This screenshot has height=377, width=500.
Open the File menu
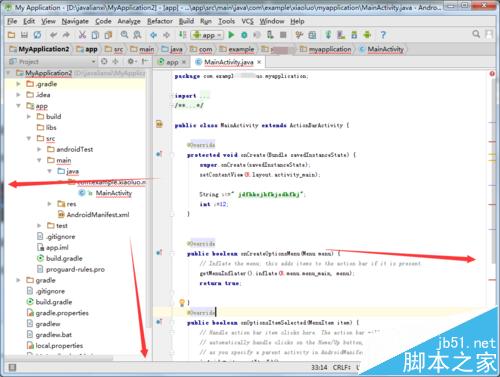coord(12,21)
